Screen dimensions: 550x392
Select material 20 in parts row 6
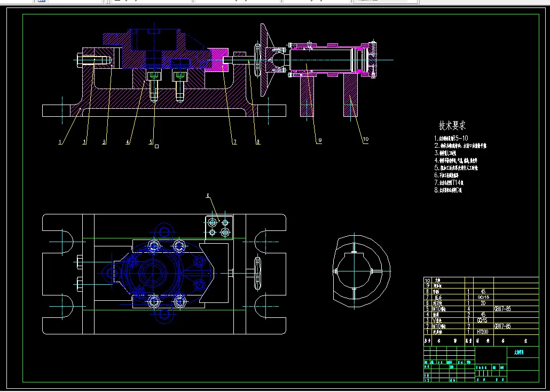pos(483,303)
